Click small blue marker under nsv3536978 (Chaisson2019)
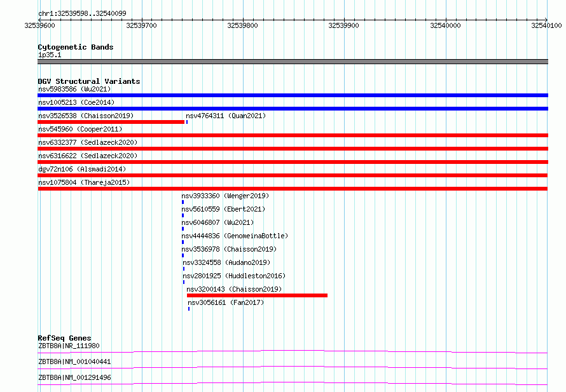This screenshot has height=392, width=566. [x=183, y=255]
